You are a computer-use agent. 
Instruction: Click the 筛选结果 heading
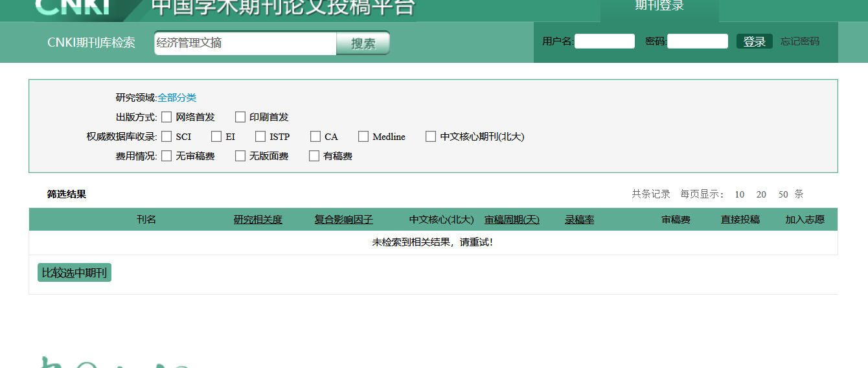pos(67,194)
